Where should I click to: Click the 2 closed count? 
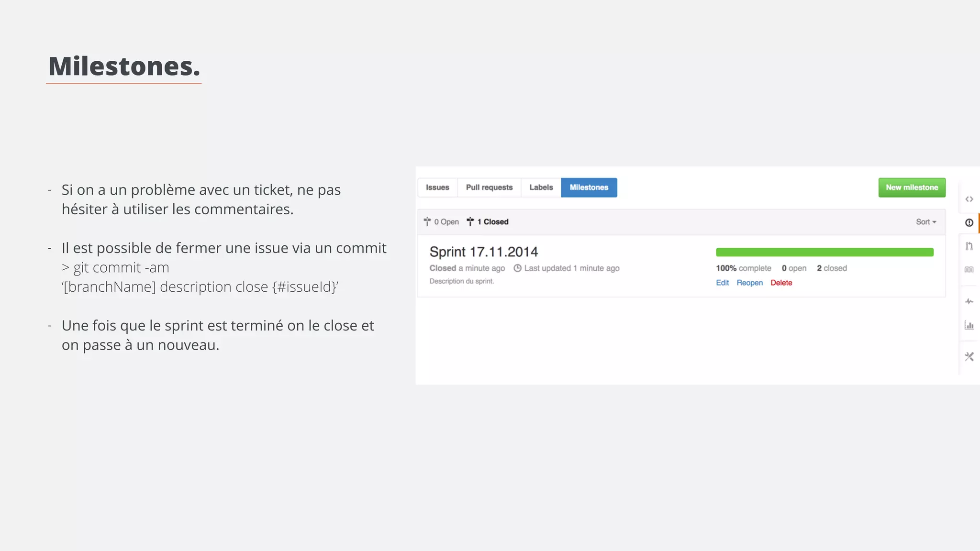pyautogui.click(x=832, y=268)
